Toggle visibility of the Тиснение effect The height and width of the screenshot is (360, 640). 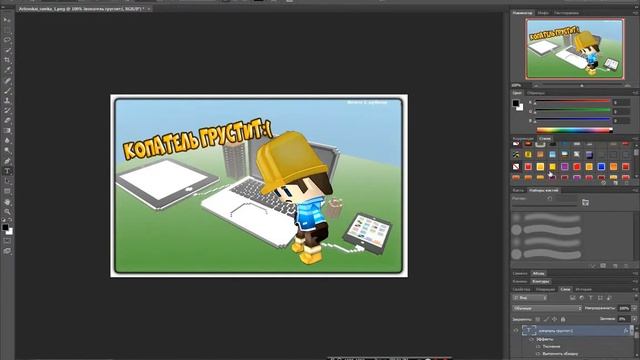pos(538,347)
